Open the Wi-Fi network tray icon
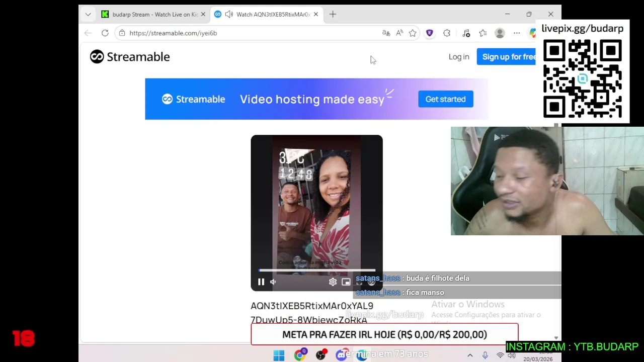This screenshot has width=644, height=362. (x=500, y=355)
